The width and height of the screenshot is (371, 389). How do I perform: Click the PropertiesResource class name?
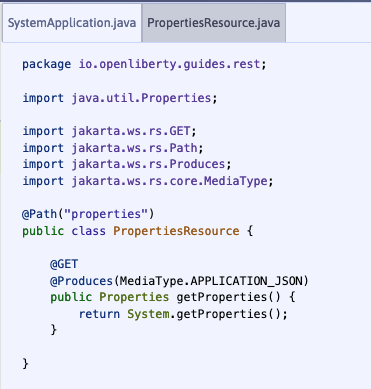click(176, 231)
